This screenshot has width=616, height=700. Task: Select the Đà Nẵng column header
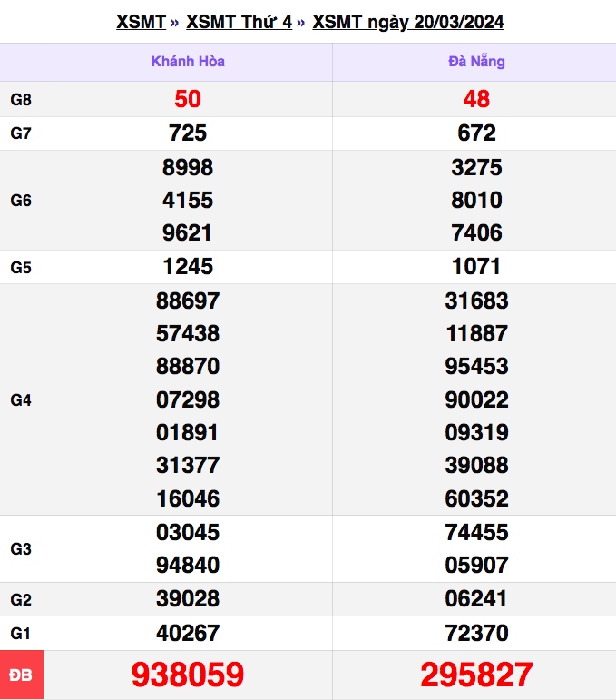coord(476,61)
